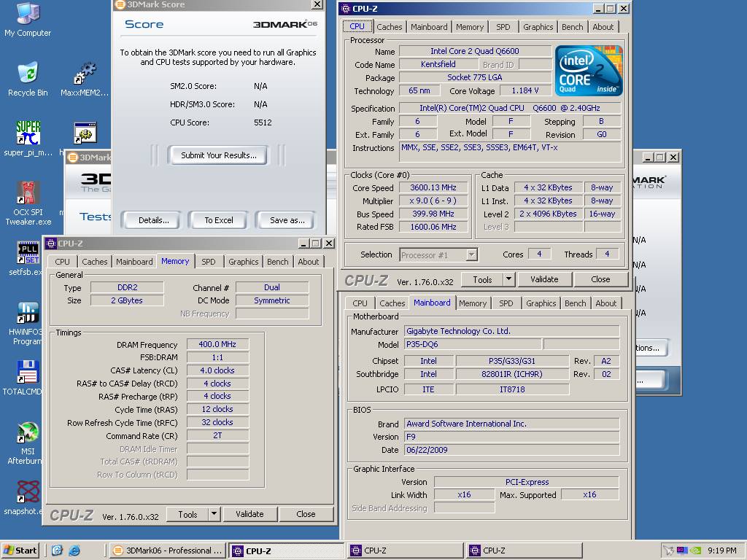This screenshot has height=560, width=747.
Task: Click Close in CPU-Z Memory window
Action: click(306, 514)
